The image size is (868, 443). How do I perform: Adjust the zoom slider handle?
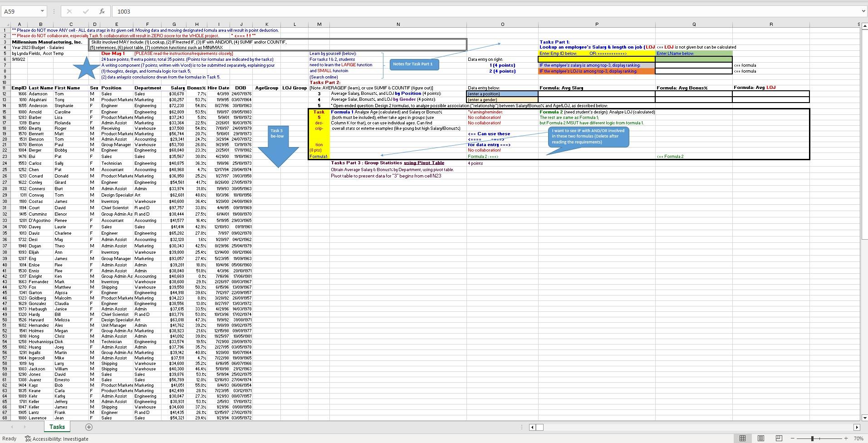812,438
